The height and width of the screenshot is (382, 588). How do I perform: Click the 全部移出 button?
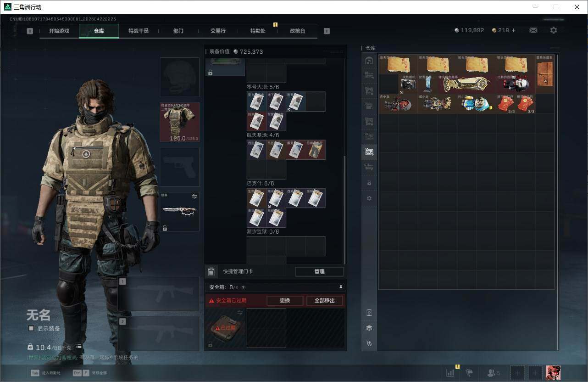tap(325, 301)
